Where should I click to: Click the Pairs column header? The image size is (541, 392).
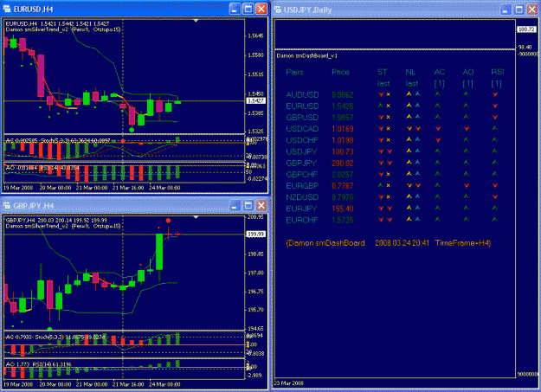(x=294, y=72)
